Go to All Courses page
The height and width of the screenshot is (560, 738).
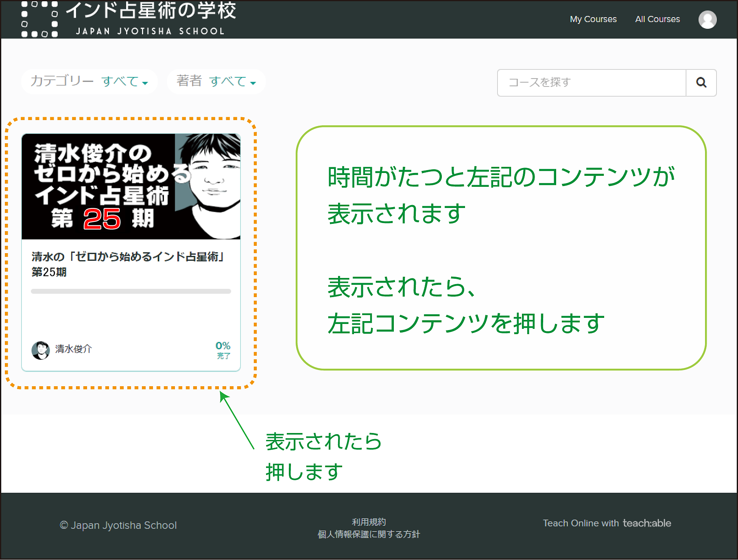[657, 19]
